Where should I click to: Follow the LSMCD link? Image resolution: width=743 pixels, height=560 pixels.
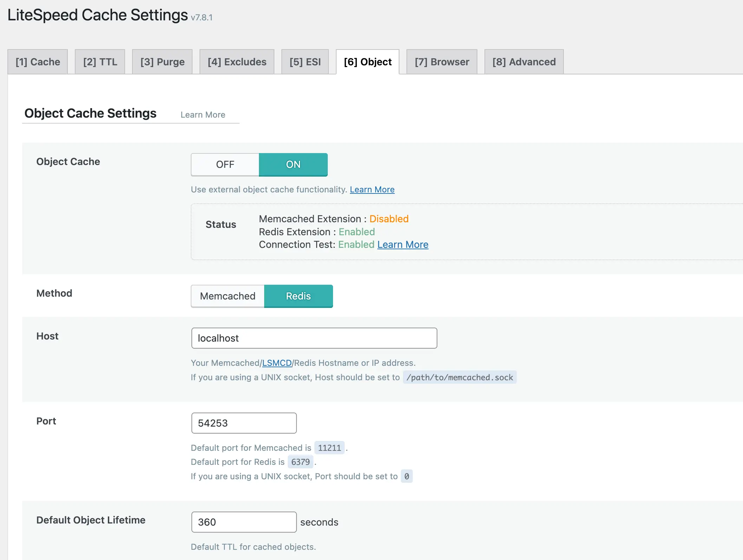(x=277, y=363)
